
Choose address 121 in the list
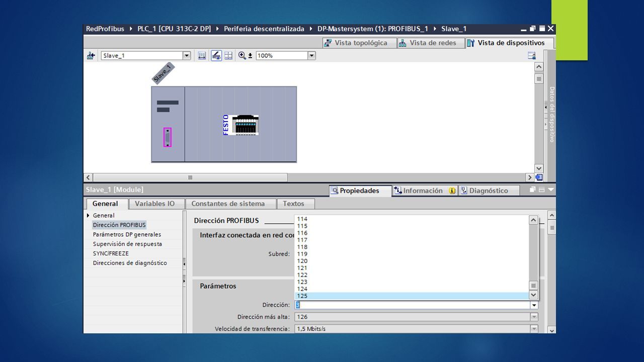[411, 268]
